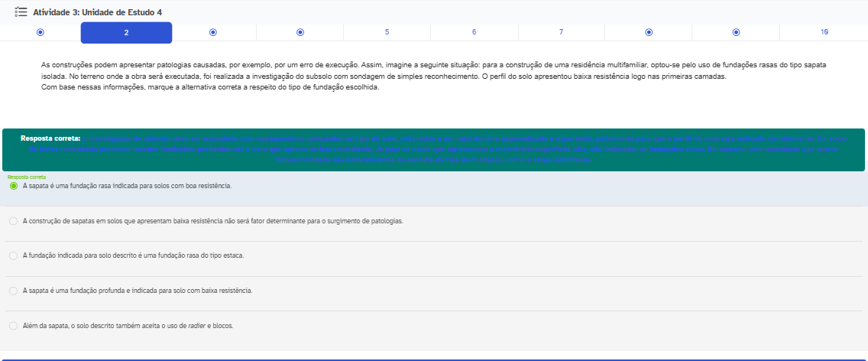This screenshot has width=868, height=361.
Task: Go to question 10 tab
Action: (824, 32)
